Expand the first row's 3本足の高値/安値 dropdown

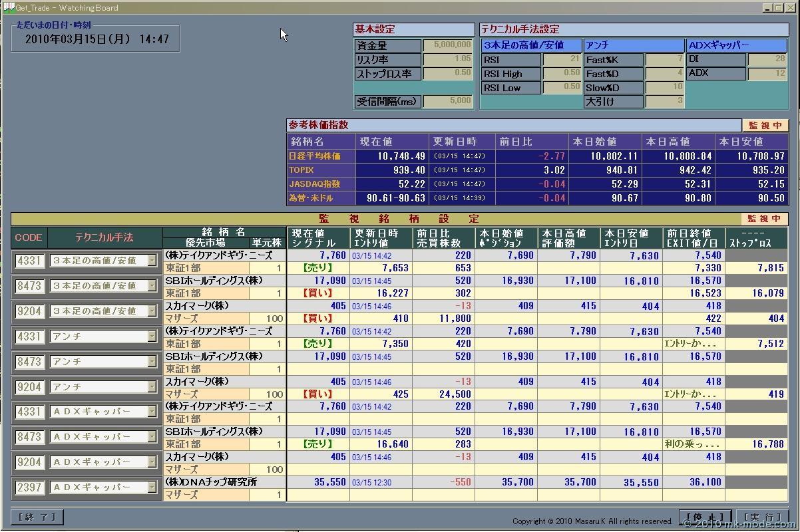click(x=152, y=261)
